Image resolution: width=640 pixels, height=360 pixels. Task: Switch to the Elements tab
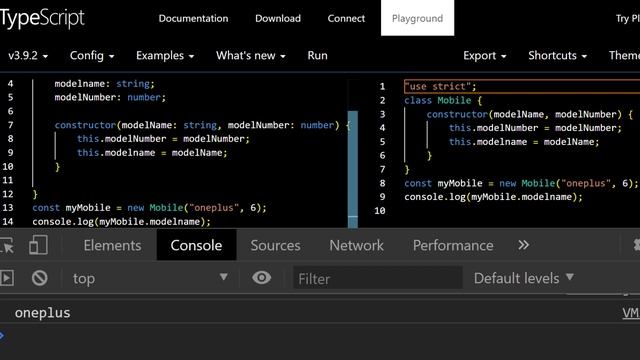click(x=112, y=245)
